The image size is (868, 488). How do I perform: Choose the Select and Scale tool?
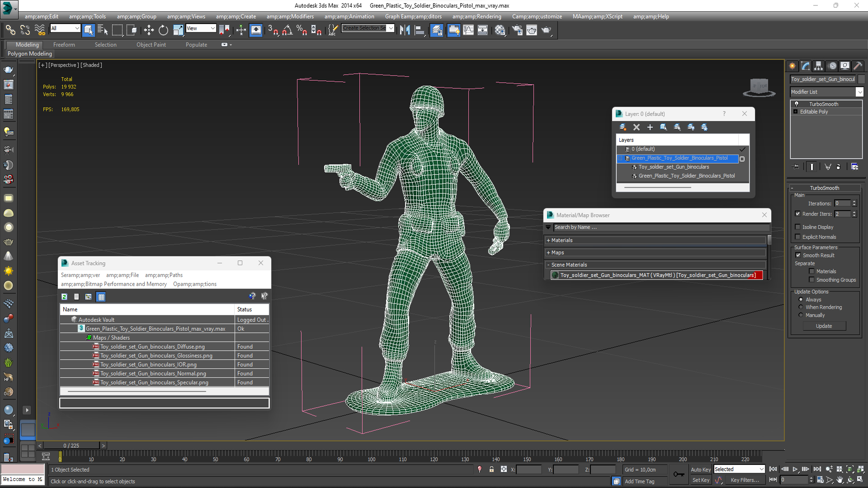click(x=178, y=30)
